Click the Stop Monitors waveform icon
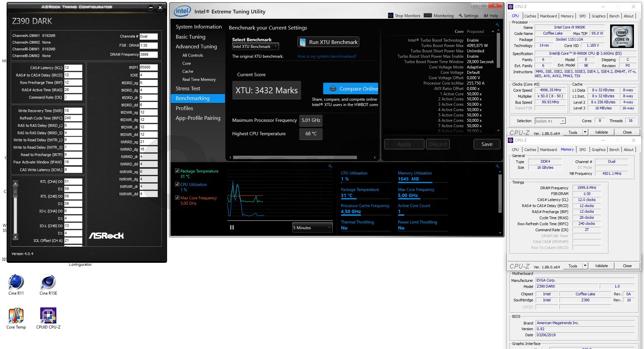Viewport: 644px width, 349px height. [x=390, y=15]
